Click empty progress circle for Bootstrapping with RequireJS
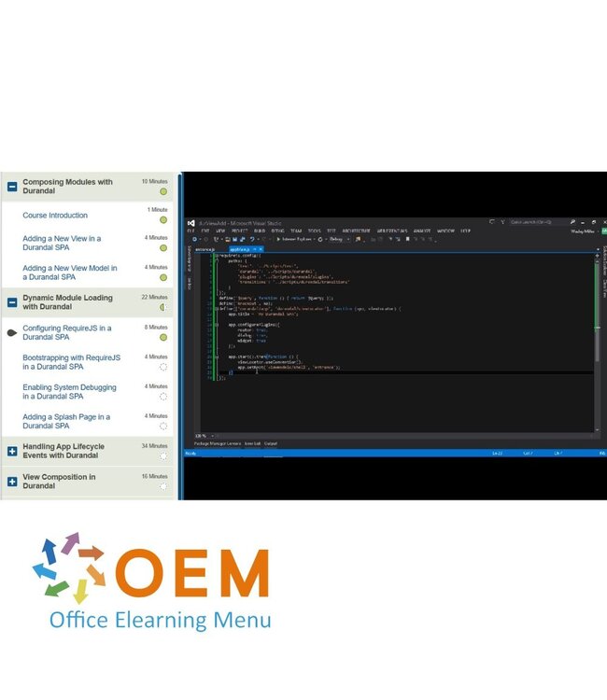The width and height of the screenshot is (607, 700). 163,367
